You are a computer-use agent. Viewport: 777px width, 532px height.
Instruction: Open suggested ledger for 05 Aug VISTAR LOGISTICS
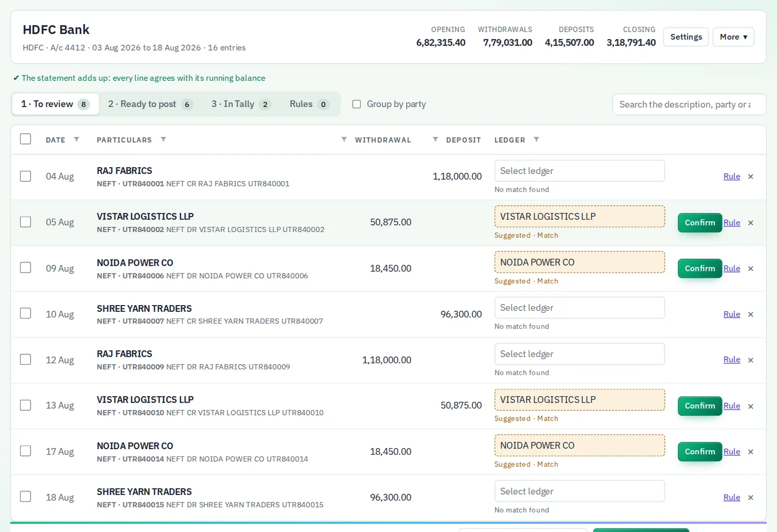[580, 217]
